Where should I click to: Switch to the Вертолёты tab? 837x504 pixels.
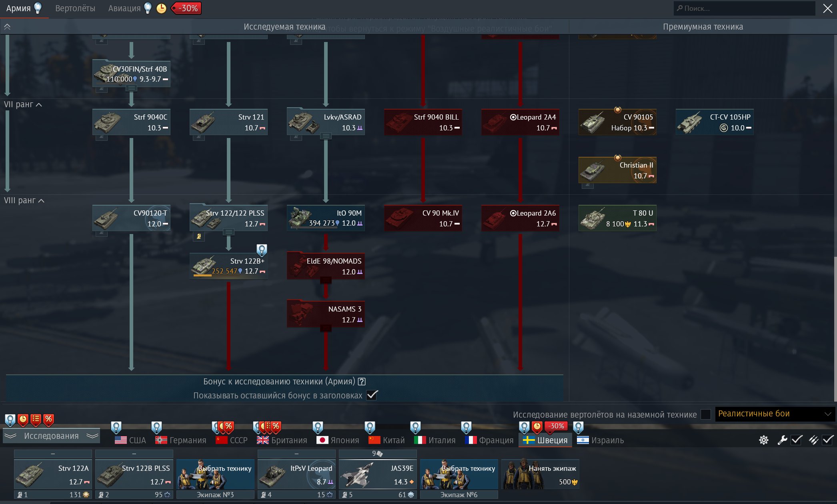coord(75,8)
